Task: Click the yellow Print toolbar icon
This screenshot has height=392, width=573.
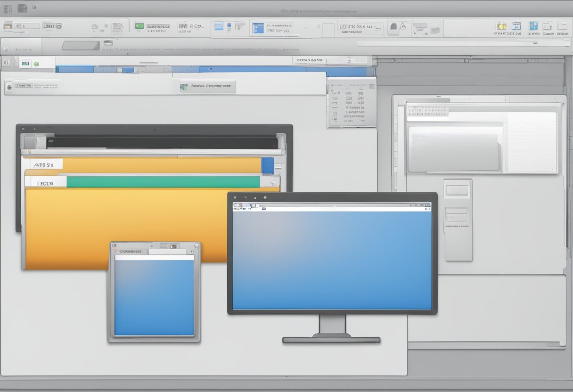Action: pos(502,26)
